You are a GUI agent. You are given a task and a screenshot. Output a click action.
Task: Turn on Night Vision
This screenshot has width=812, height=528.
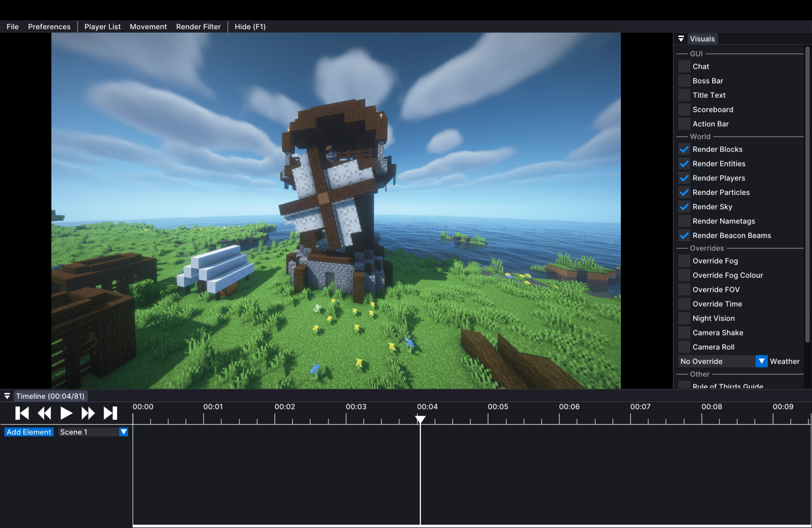point(684,318)
